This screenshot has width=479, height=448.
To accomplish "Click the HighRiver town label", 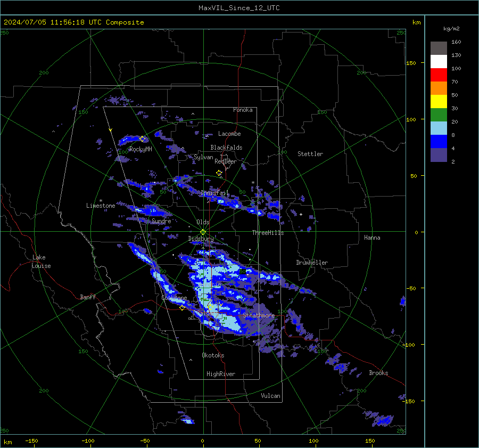I will point(221,374).
